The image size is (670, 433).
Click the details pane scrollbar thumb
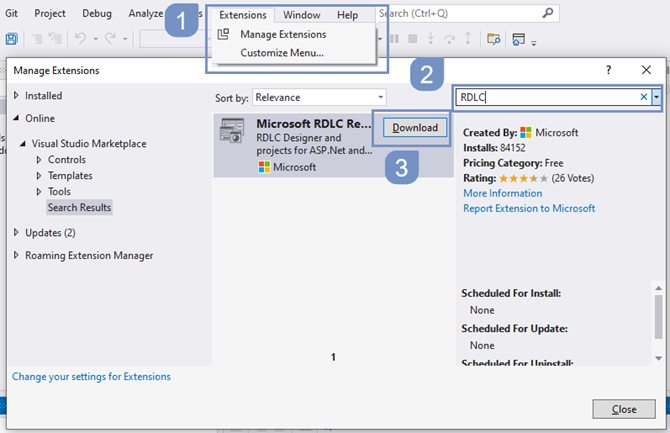(658, 317)
